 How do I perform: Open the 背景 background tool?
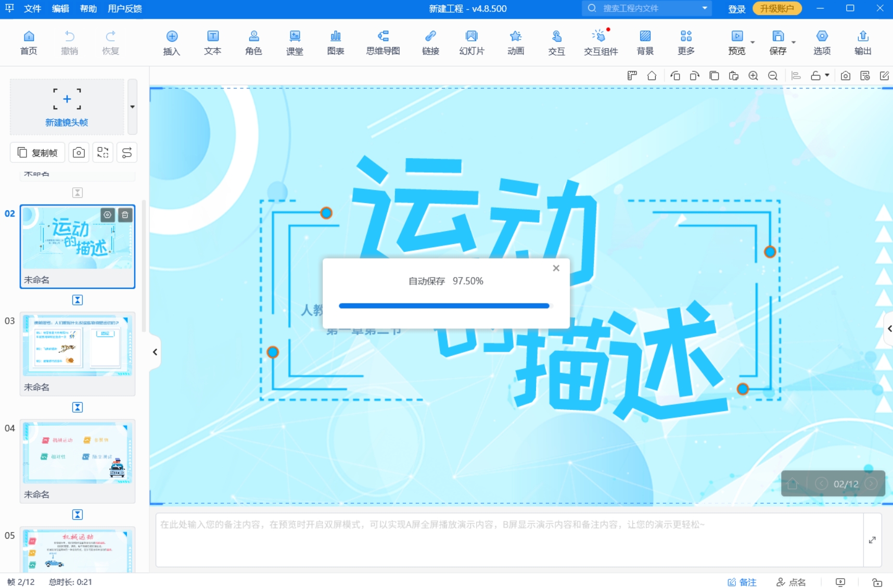point(645,43)
